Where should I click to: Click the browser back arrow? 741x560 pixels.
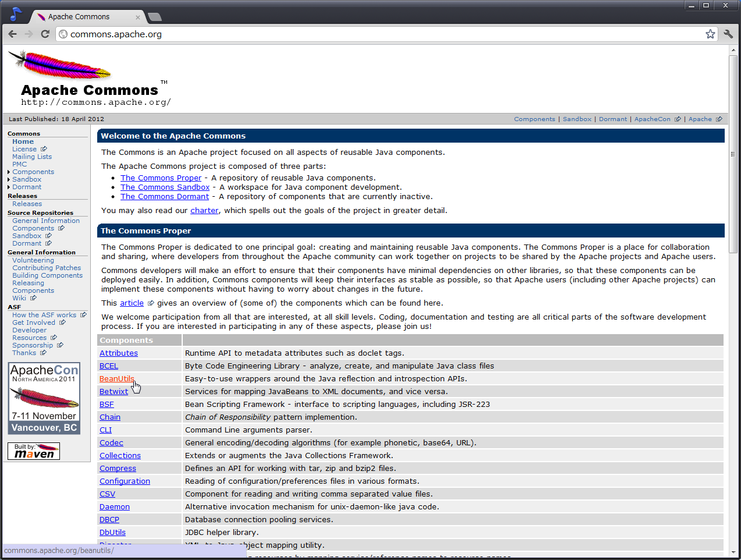pyautogui.click(x=13, y=34)
